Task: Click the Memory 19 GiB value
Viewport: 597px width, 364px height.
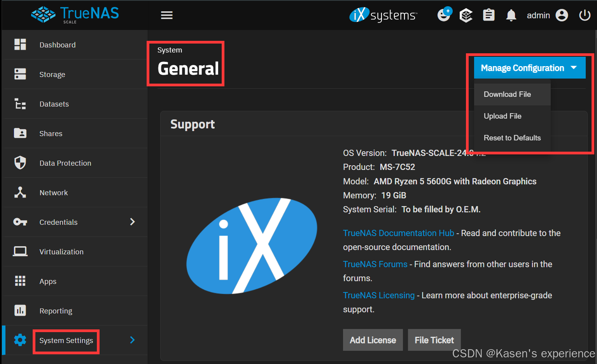Action: 394,195
